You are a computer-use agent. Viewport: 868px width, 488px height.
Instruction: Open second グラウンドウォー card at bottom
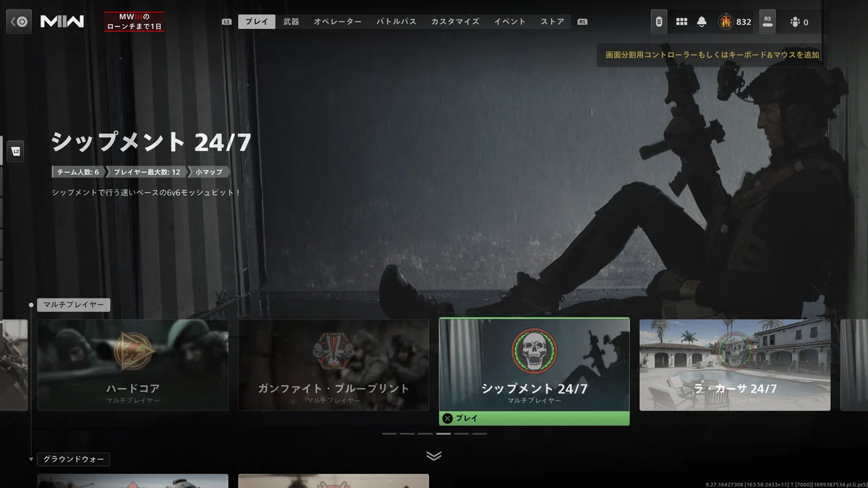click(333, 481)
